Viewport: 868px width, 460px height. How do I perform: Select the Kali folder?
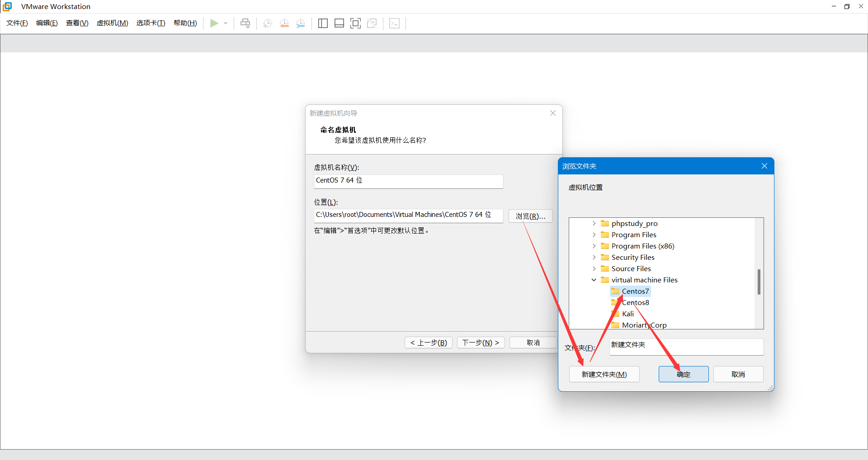(623, 314)
